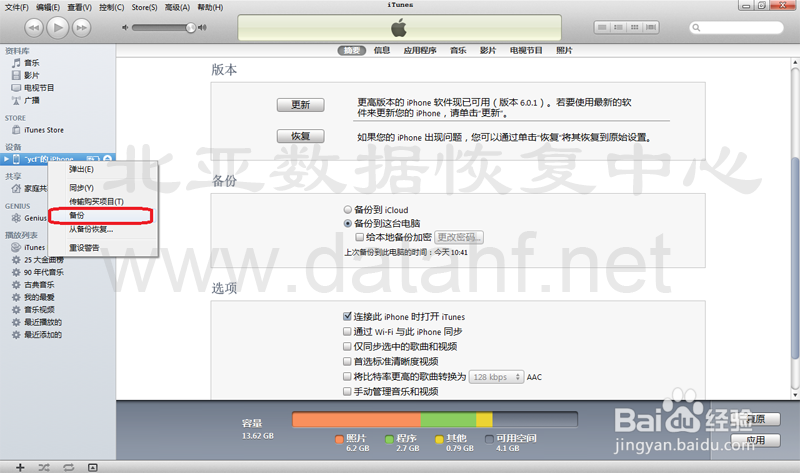Mute using the low volume speaker icon
Viewport: 800px width, 473px height.
point(125,28)
